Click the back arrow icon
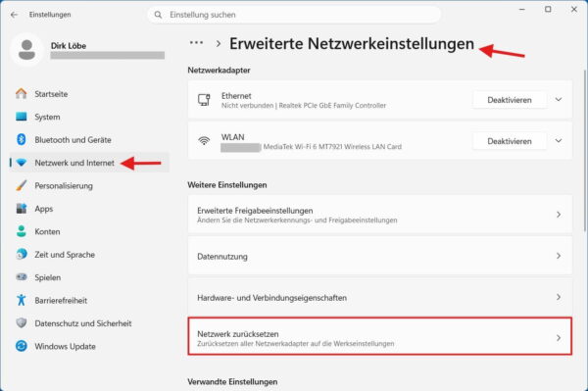The height and width of the screenshot is (391, 588). [15, 15]
